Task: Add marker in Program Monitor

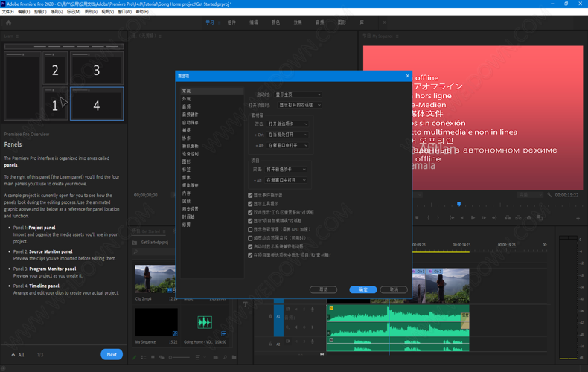Action: [x=417, y=218]
